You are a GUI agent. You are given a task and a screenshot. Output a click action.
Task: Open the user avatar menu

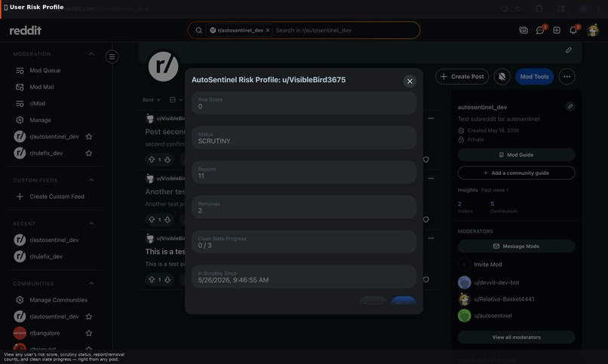click(x=592, y=30)
